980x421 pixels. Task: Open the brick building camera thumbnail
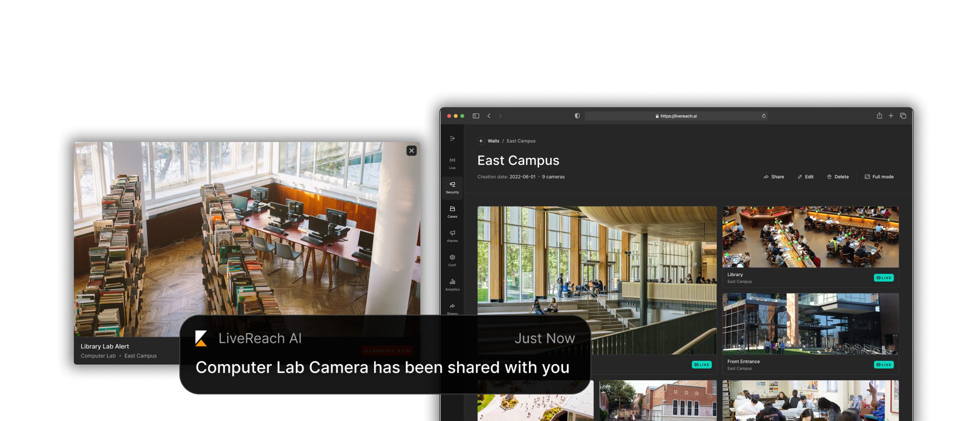tap(658, 401)
